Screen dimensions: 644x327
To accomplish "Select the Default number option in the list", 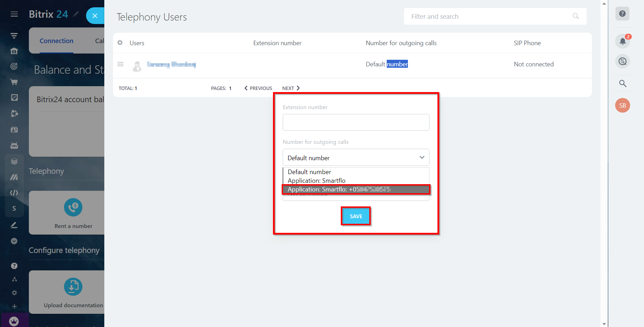I will 356,172.
